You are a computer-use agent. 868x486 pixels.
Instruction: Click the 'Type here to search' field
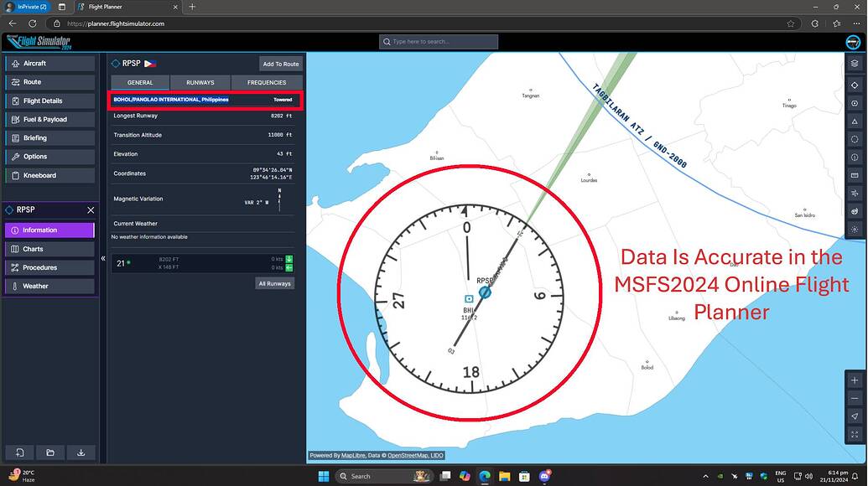[x=437, y=41]
